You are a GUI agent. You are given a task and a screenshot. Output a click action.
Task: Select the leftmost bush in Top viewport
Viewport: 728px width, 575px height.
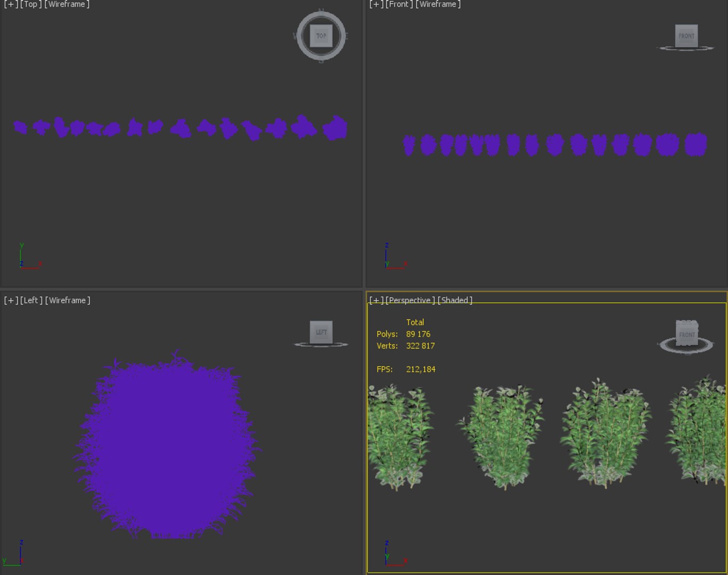pyautogui.click(x=20, y=127)
